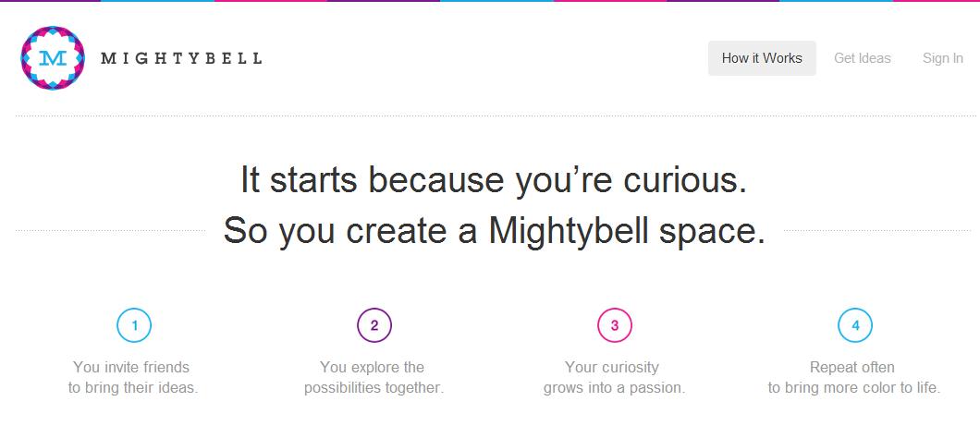Click the 'It starts because you're curious' headline

[x=494, y=180]
